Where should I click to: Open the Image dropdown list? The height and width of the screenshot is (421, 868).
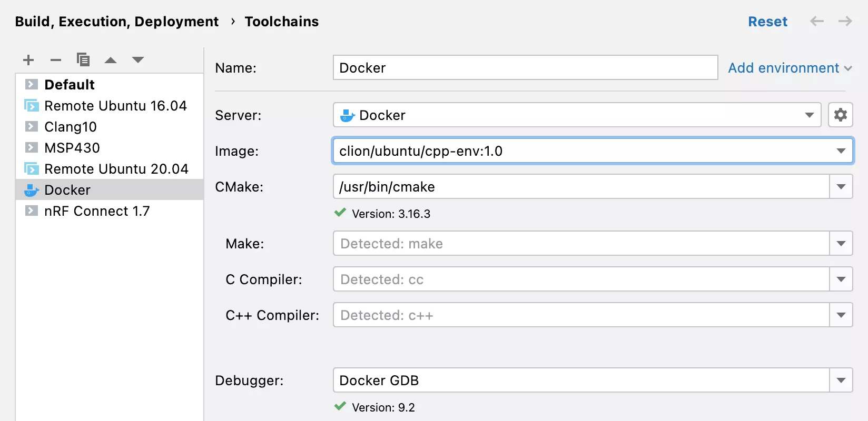pyautogui.click(x=841, y=151)
